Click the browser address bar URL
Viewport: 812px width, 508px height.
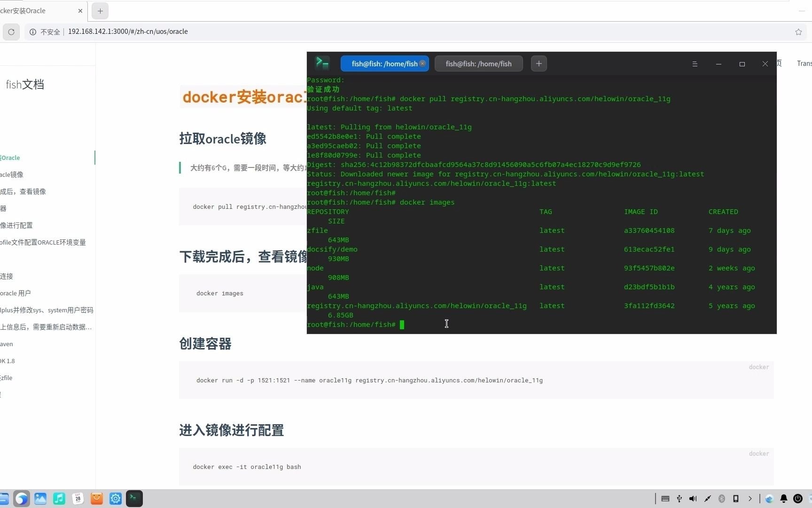128,32
